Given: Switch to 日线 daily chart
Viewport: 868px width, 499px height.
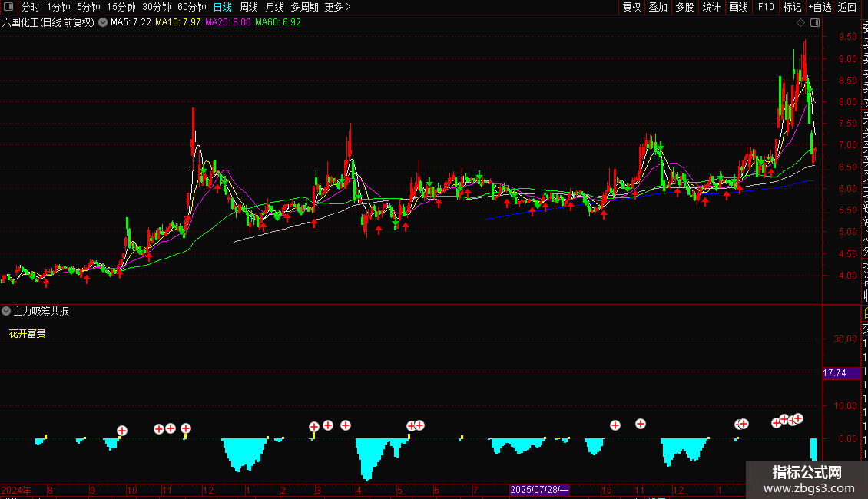Looking at the screenshot, I should [x=223, y=7].
